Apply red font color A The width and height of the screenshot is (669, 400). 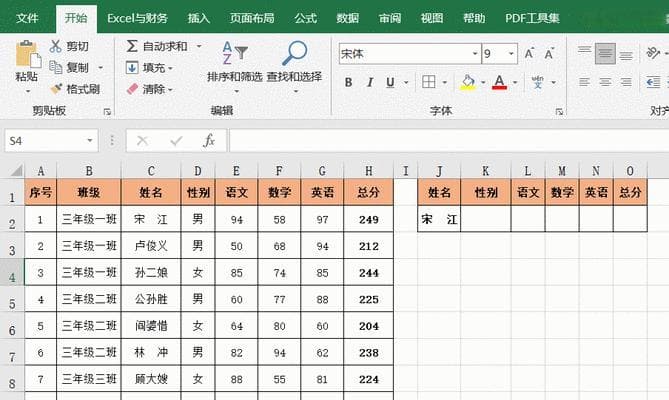coord(499,82)
